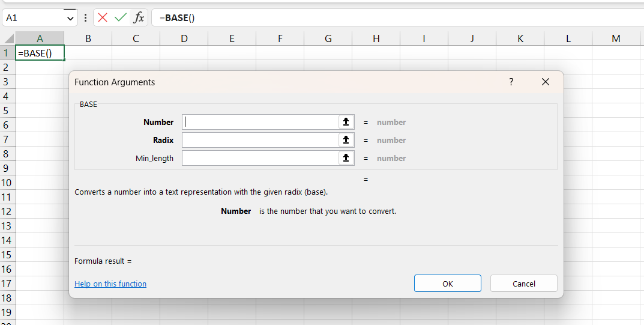Collapse dialog using Number field arrow icon
The image size is (644, 325).
tap(346, 122)
